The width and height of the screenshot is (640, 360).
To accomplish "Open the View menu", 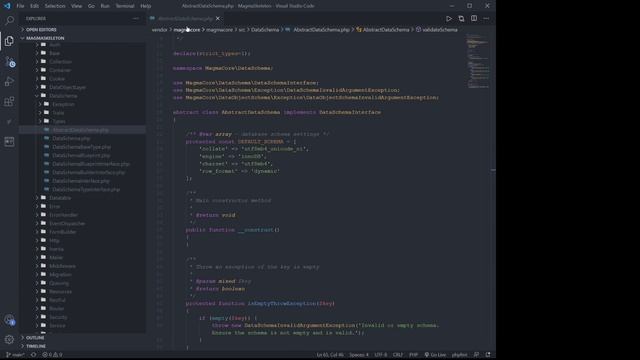I will click(x=76, y=6).
